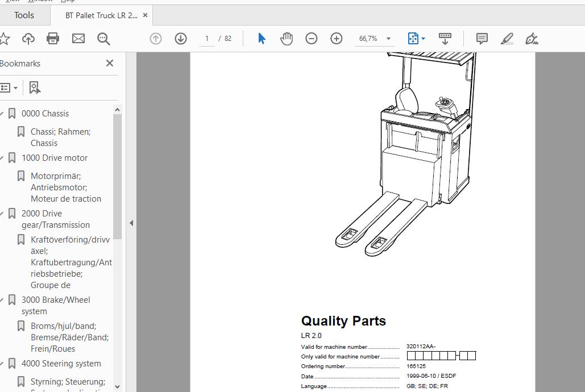Click the pallet truck illustration
Screen dimensions: 585x392
(405, 154)
